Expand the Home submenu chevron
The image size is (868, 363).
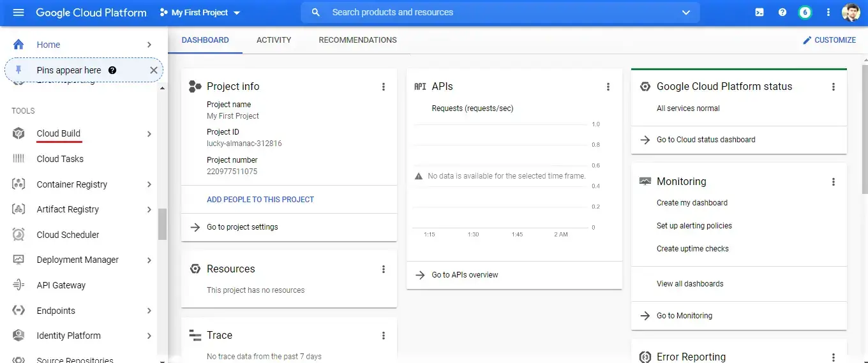point(149,45)
